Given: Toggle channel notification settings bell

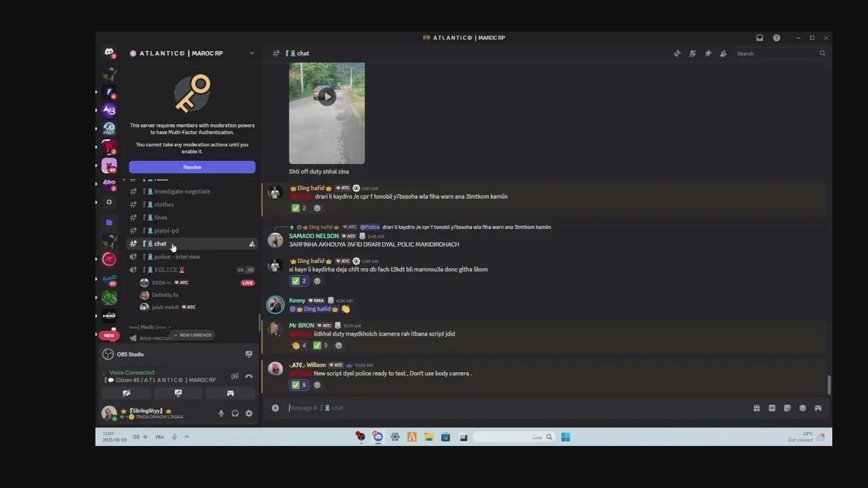Looking at the screenshot, I should click(692, 54).
